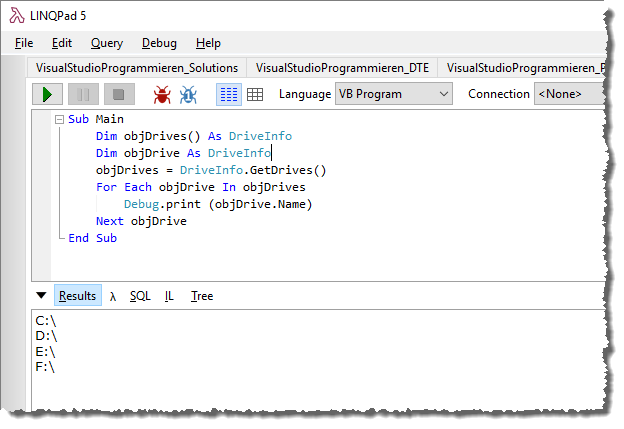Switch to VisualStudioProgrammieren_DTE tab
624x429 pixels.
(x=340, y=68)
